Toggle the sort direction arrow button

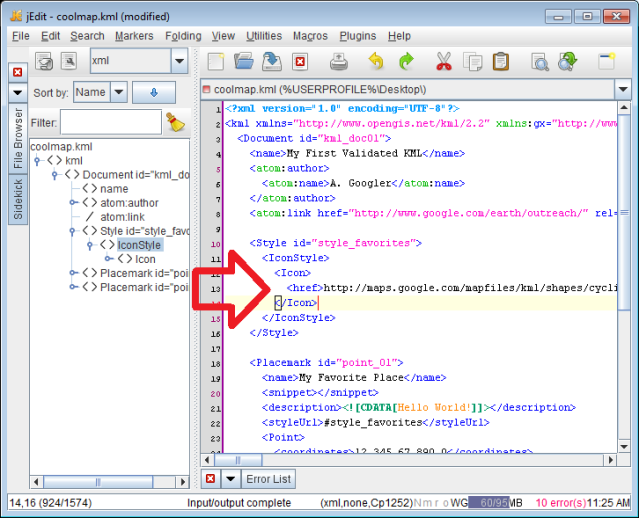point(154,93)
